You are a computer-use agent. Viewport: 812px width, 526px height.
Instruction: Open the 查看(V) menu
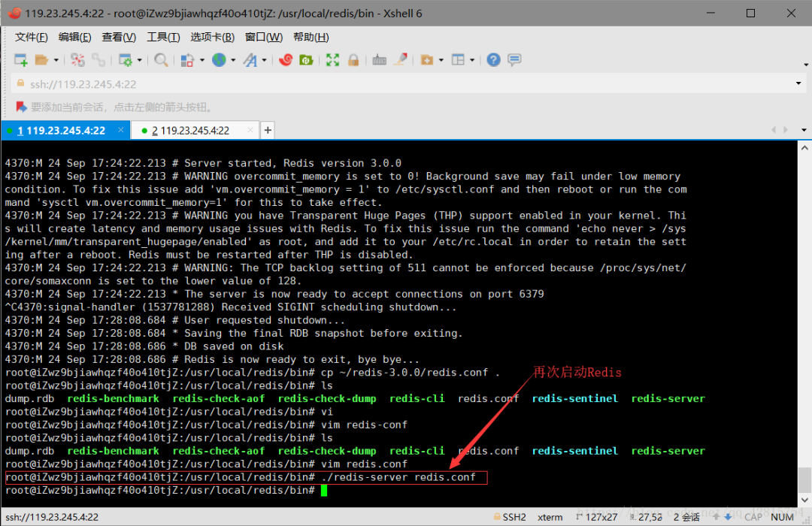point(119,38)
